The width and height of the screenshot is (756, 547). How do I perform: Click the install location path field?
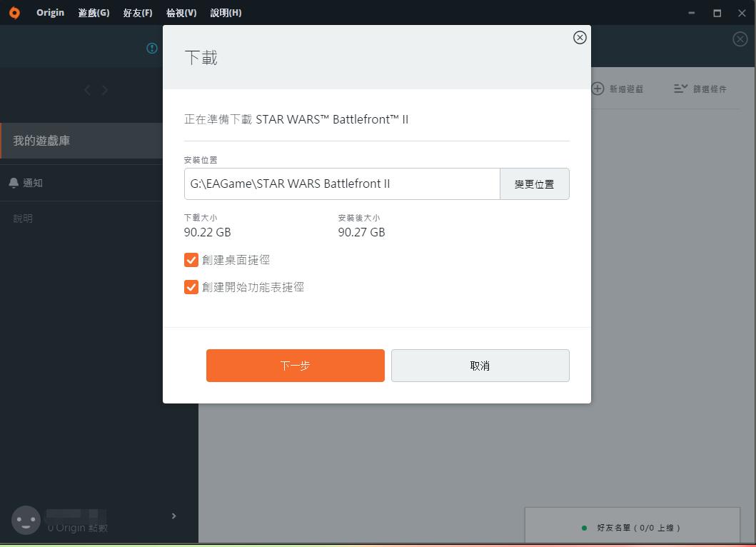pyautogui.click(x=341, y=184)
